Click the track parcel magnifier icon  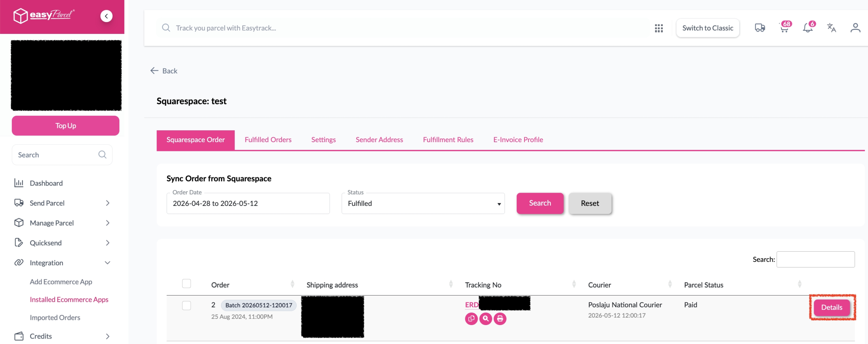click(x=486, y=319)
